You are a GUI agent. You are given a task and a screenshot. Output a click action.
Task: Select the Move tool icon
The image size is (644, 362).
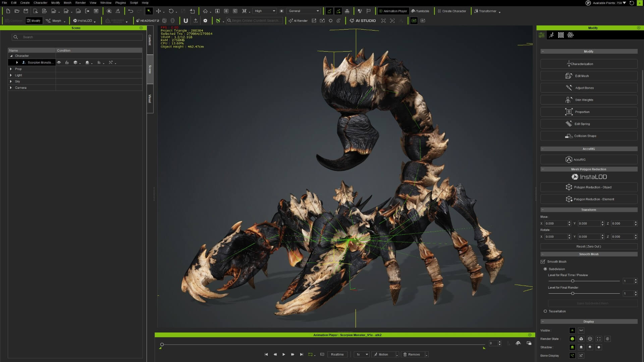click(158, 11)
